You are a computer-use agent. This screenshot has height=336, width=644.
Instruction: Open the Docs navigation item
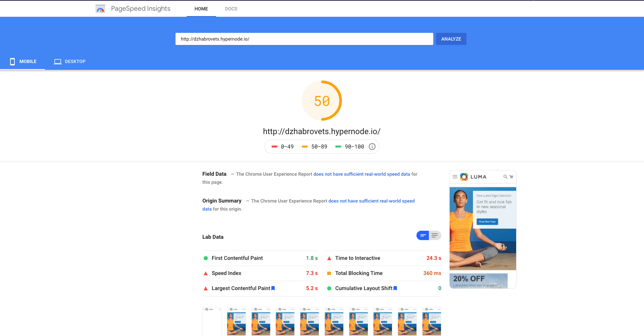(x=231, y=9)
